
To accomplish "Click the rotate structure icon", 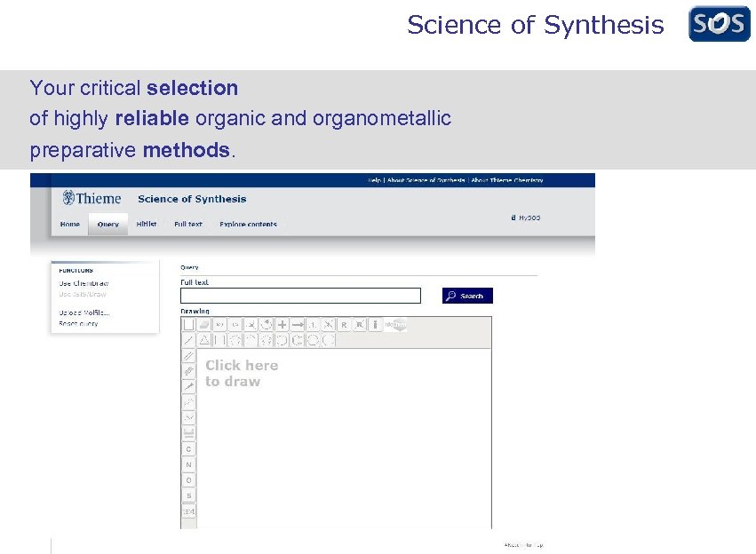I will (267, 325).
